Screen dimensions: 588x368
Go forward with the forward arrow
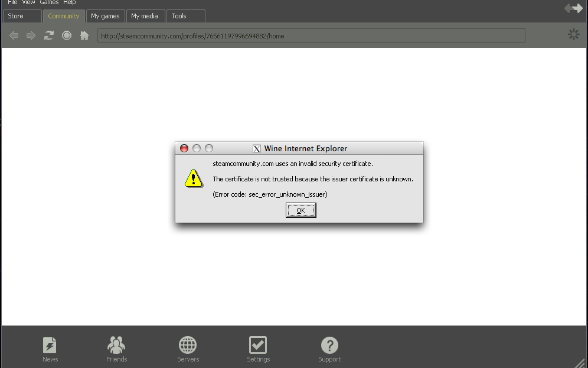point(31,35)
